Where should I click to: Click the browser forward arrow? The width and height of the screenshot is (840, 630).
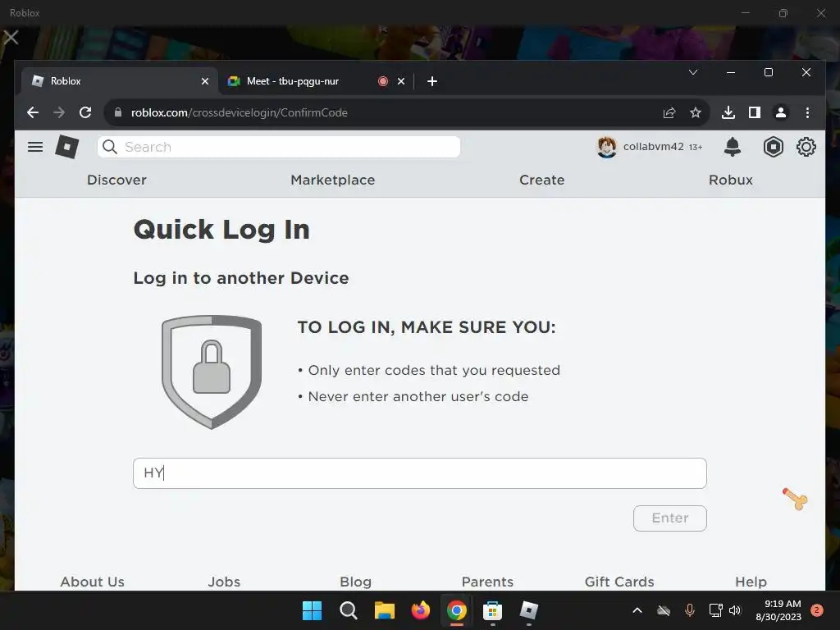[59, 112]
